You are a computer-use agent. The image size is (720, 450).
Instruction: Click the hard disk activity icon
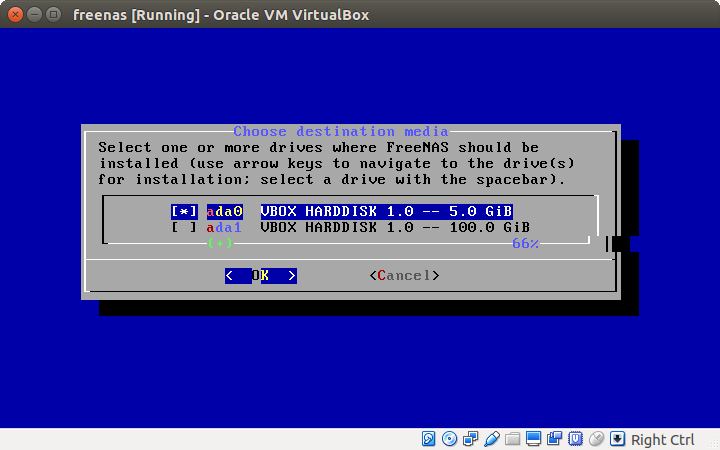[x=428, y=439]
